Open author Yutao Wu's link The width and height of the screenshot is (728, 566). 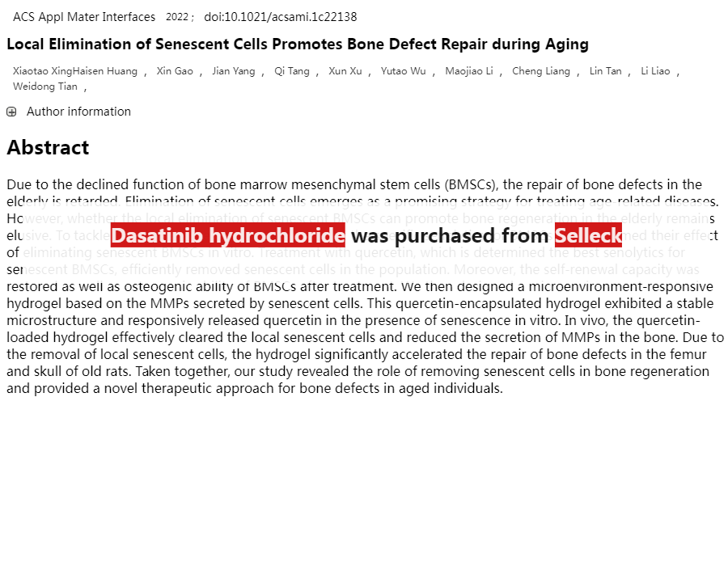pos(403,71)
